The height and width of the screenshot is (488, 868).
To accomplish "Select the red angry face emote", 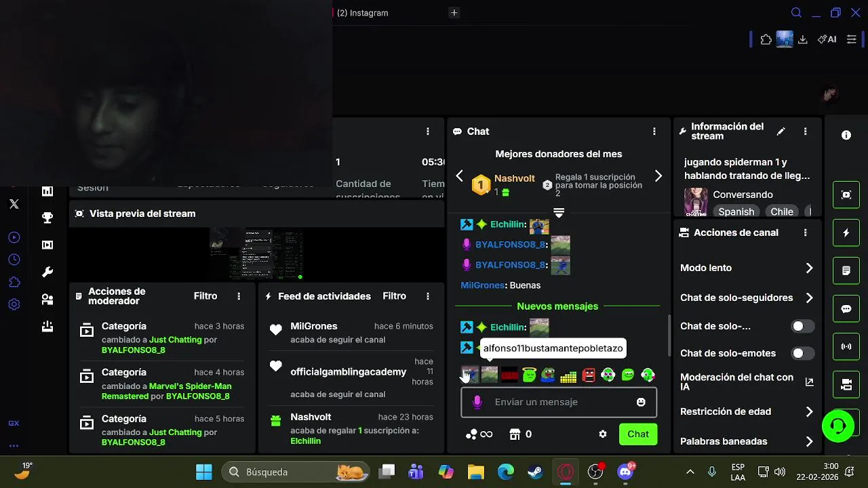I will tap(588, 375).
